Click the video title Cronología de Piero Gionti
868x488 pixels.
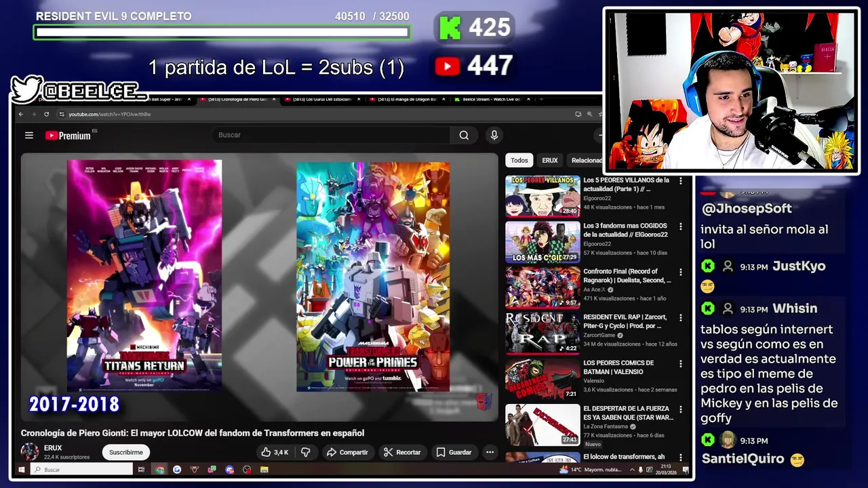[193, 433]
